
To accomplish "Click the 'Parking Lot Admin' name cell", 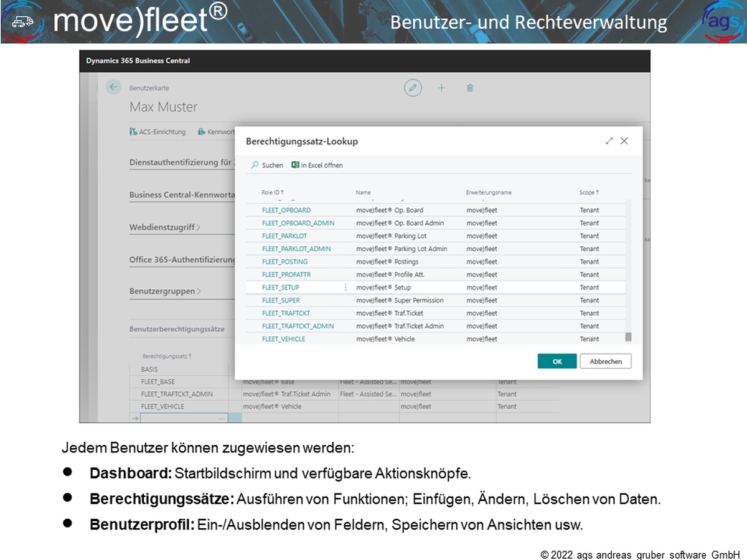I will [402, 249].
